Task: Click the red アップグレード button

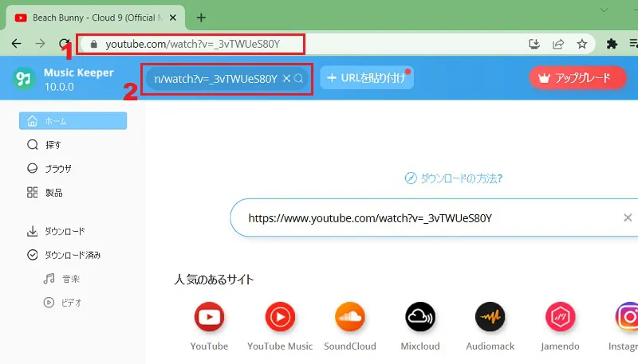Action: 577,77
